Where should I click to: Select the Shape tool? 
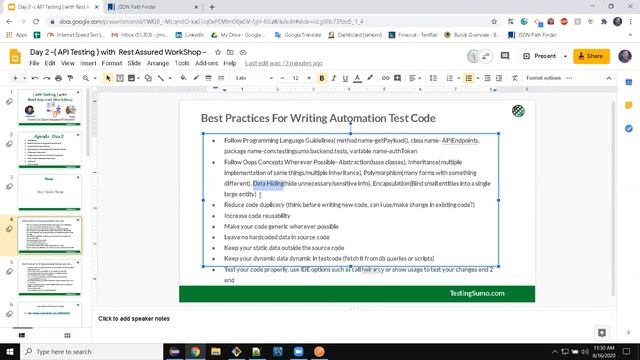[148, 78]
